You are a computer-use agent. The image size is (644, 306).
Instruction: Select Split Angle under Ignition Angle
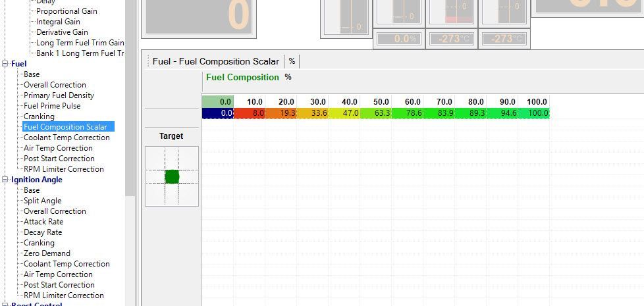point(42,201)
